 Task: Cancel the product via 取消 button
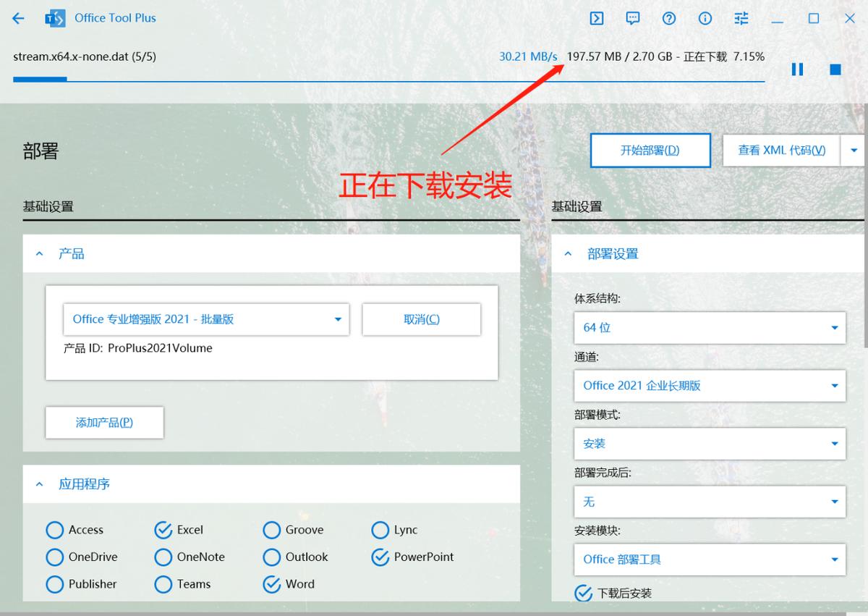(422, 318)
